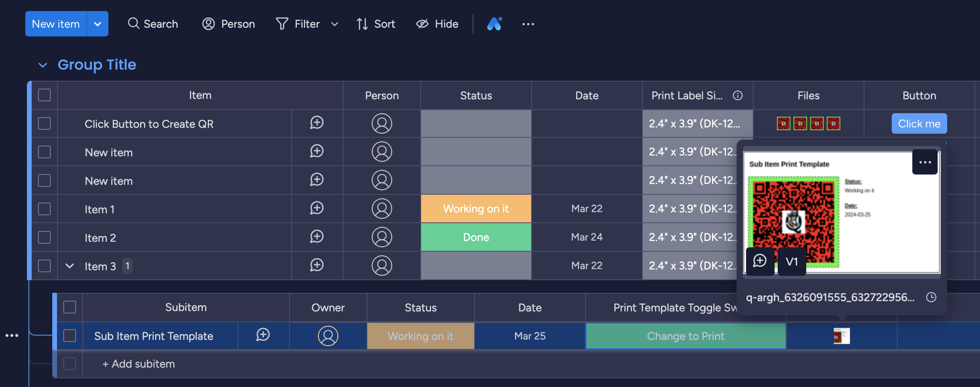Click the Owner column header
The image size is (980, 387).
click(328, 307)
